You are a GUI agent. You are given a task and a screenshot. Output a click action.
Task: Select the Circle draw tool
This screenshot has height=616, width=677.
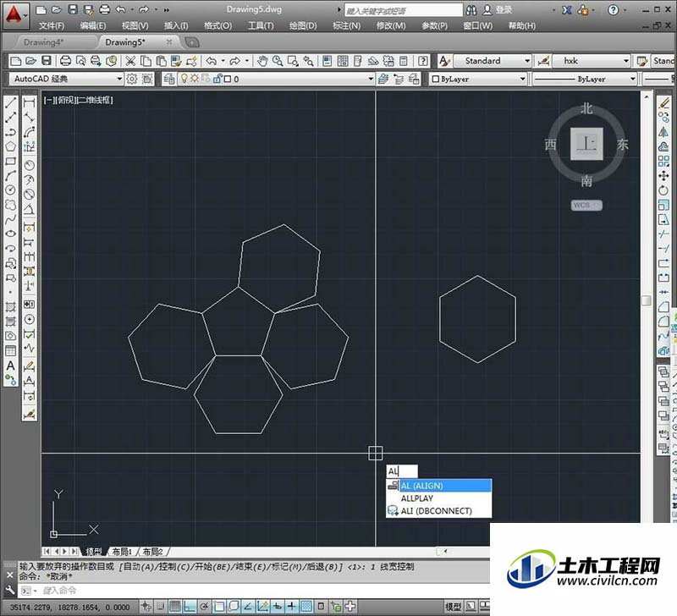pos(10,190)
